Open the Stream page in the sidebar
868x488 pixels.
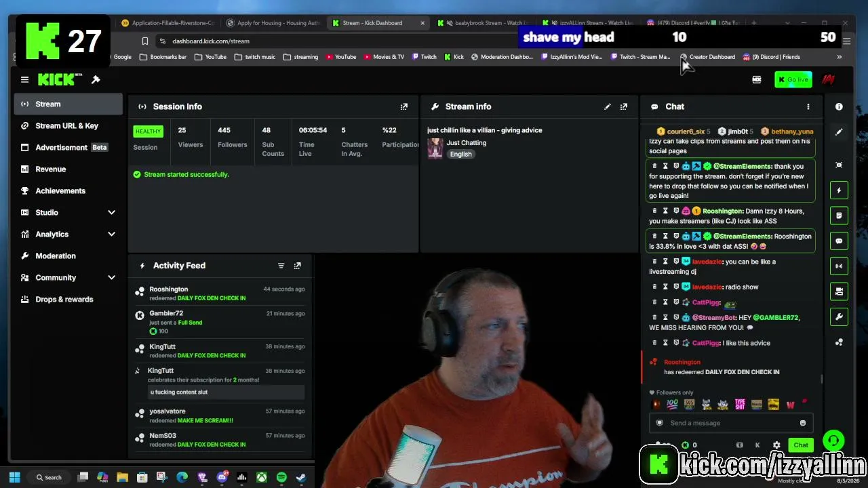68,104
